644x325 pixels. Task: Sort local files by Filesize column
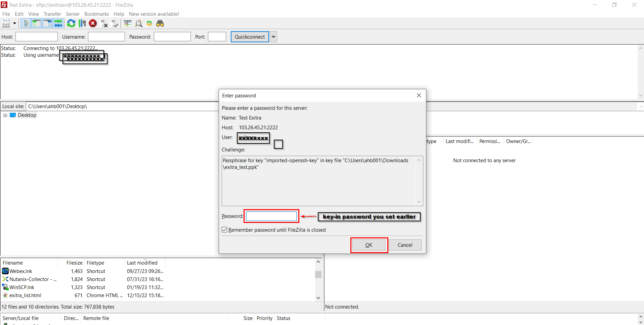pyautogui.click(x=71, y=263)
